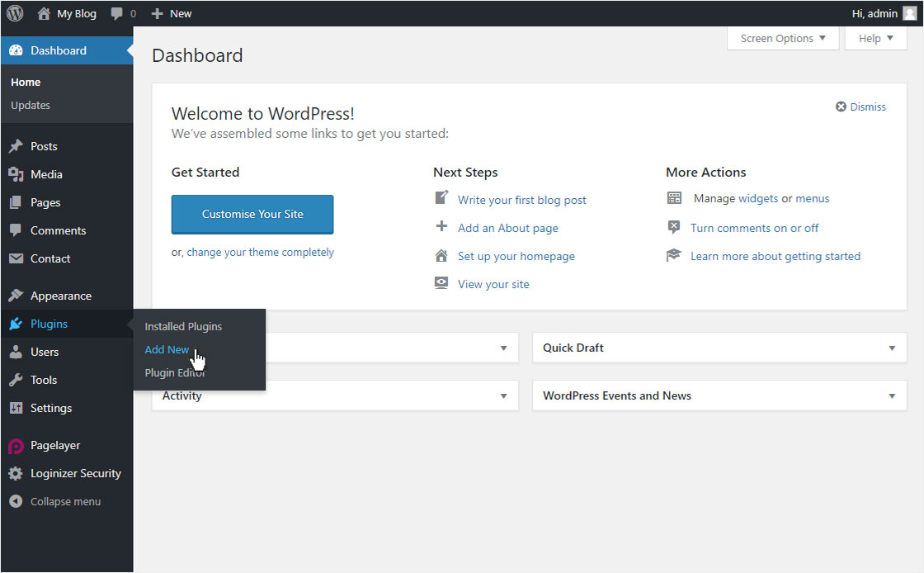Click the menus link in More Actions

pos(813,199)
